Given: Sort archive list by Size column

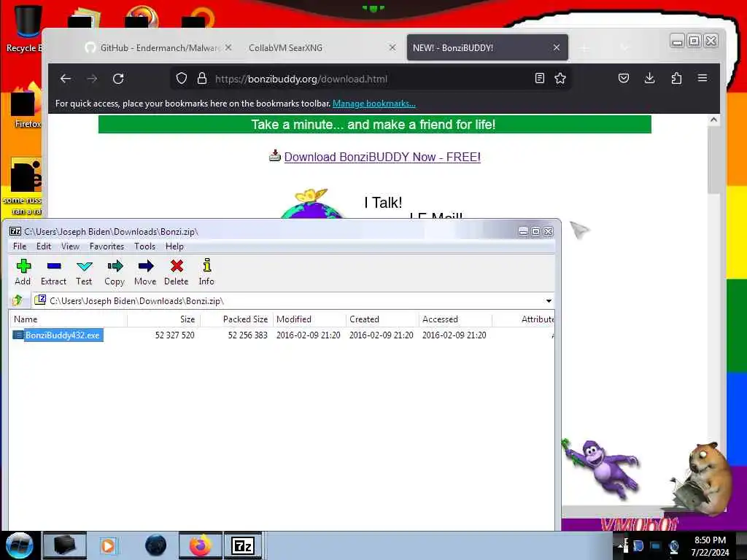Looking at the screenshot, I should pyautogui.click(x=163, y=319).
